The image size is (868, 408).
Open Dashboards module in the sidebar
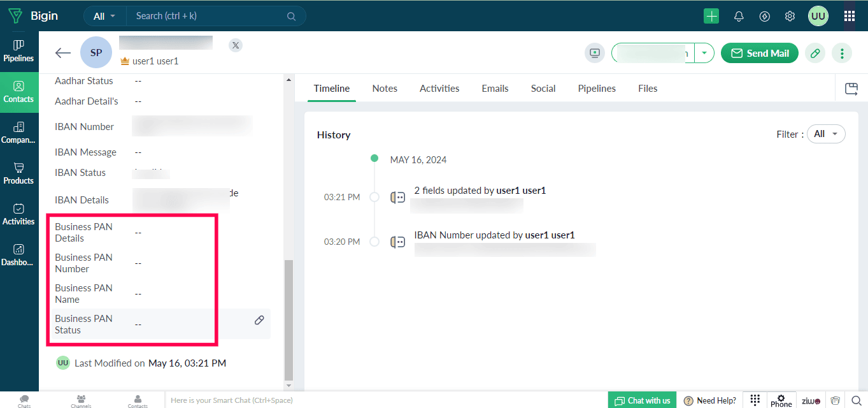(x=19, y=255)
